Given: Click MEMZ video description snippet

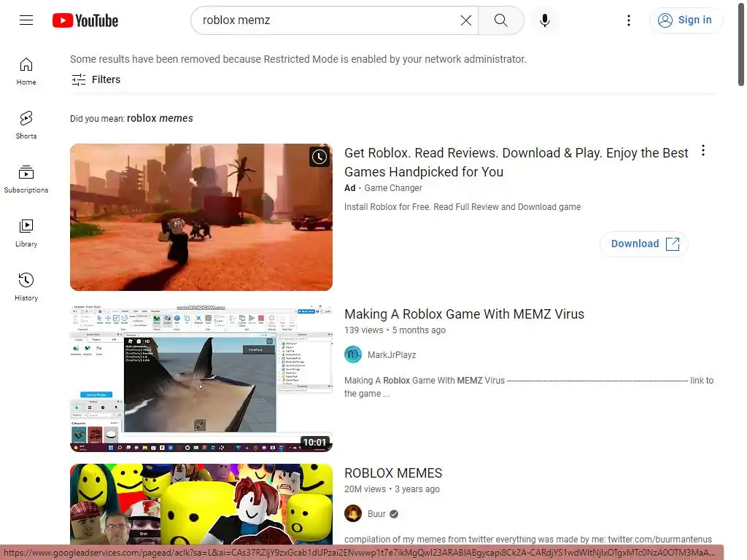Looking at the screenshot, I should tap(529, 386).
